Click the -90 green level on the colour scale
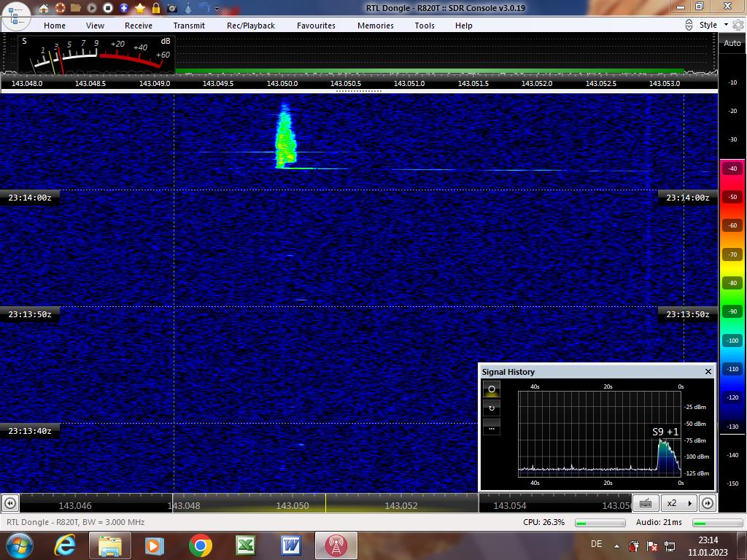The height and width of the screenshot is (560, 747). (x=732, y=312)
